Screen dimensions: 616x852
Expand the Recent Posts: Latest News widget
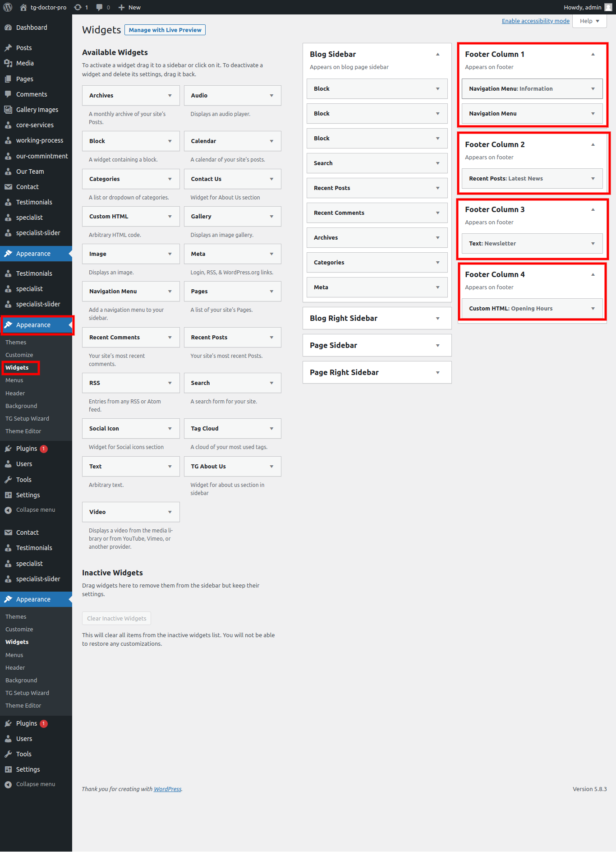(x=593, y=179)
